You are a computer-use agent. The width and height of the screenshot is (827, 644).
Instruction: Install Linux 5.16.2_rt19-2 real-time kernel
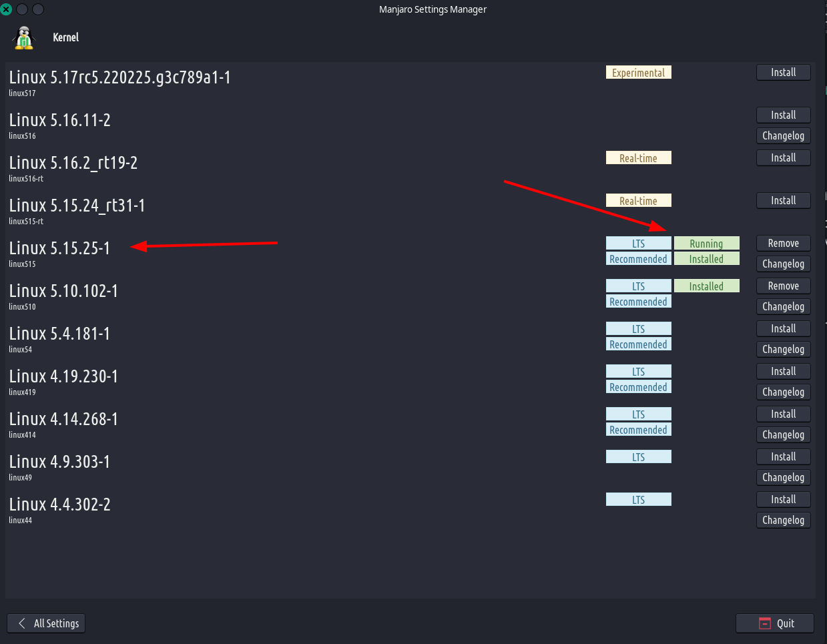pyautogui.click(x=784, y=157)
